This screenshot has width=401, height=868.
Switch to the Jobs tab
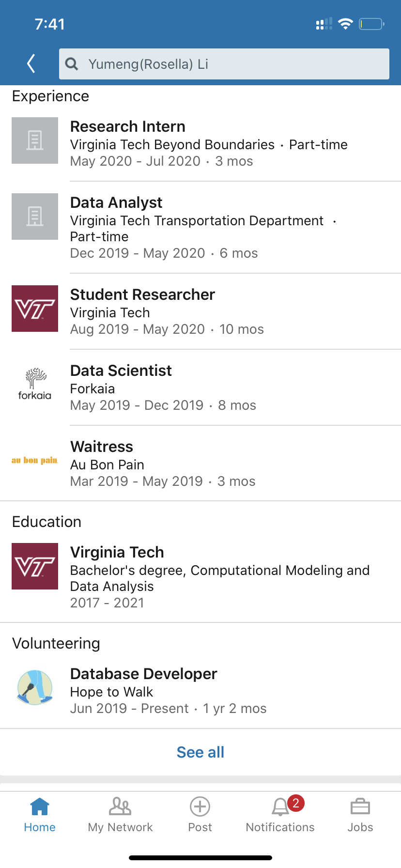(x=360, y=815)
